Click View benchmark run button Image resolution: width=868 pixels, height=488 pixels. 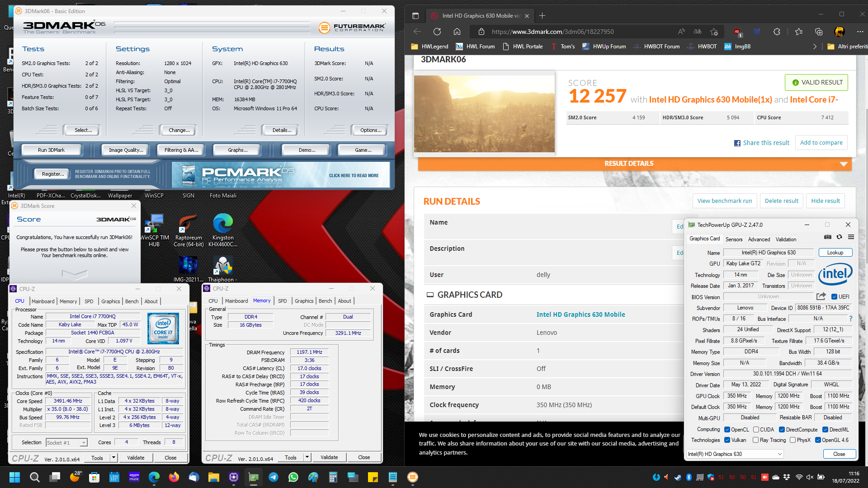point(724,201)
